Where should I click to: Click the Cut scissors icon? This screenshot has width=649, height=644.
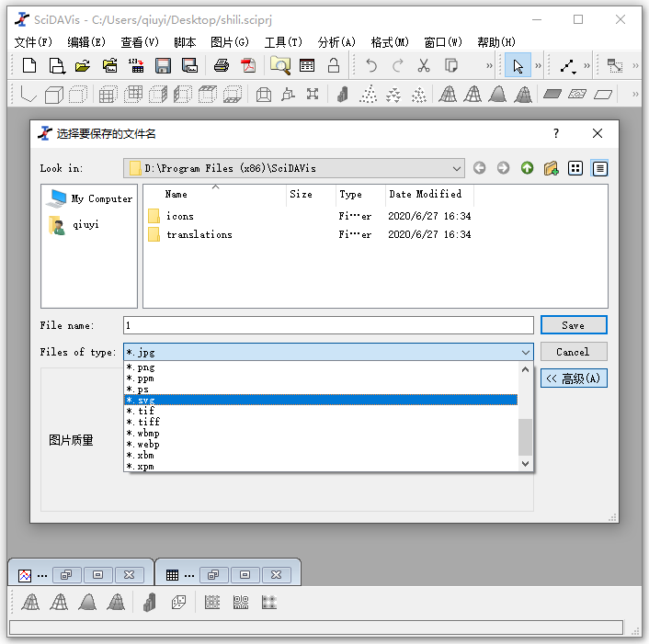coord(424,65)
